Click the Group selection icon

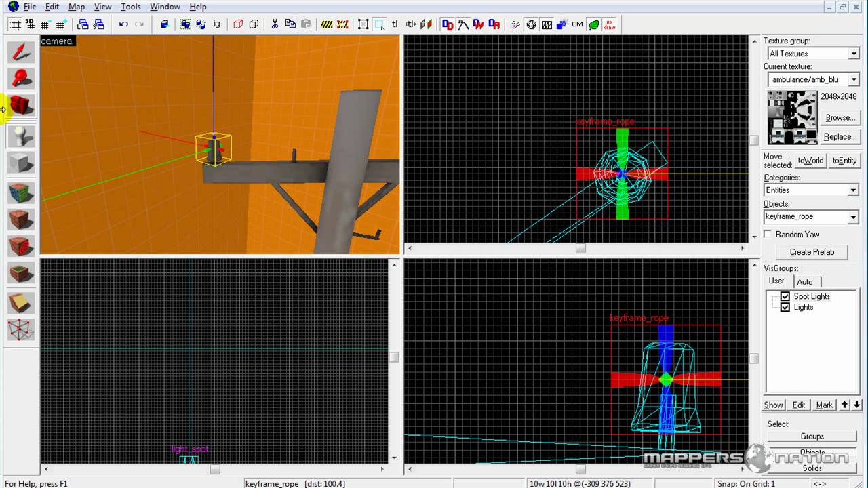(185, 24)
